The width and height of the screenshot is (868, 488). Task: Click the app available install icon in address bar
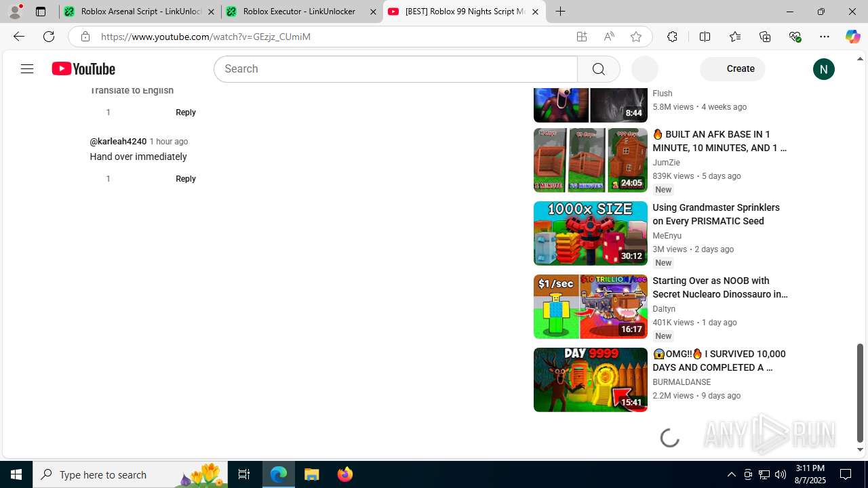coord(582,37)
